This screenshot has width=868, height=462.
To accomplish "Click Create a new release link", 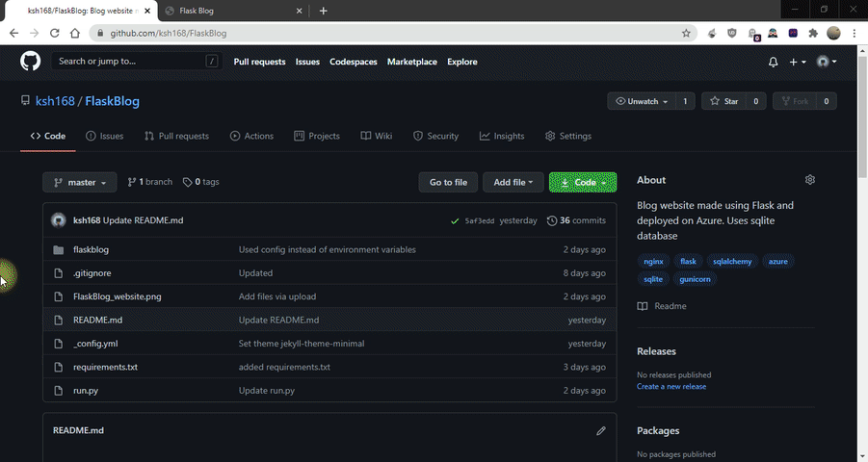I will [671, 387].
